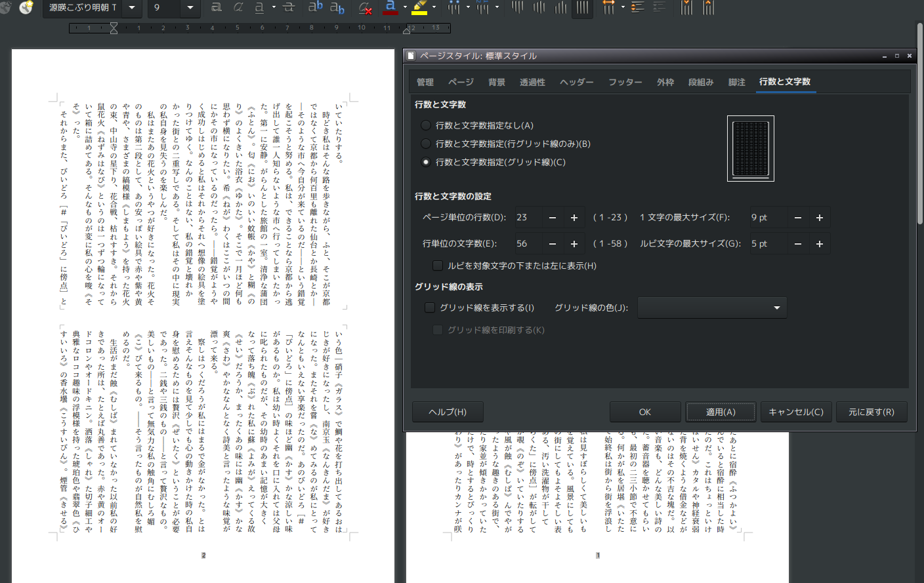Select 行数と文字数指定(グリッド線) radio option
Screen dimensions: 924x583
[x=426, y=162]
